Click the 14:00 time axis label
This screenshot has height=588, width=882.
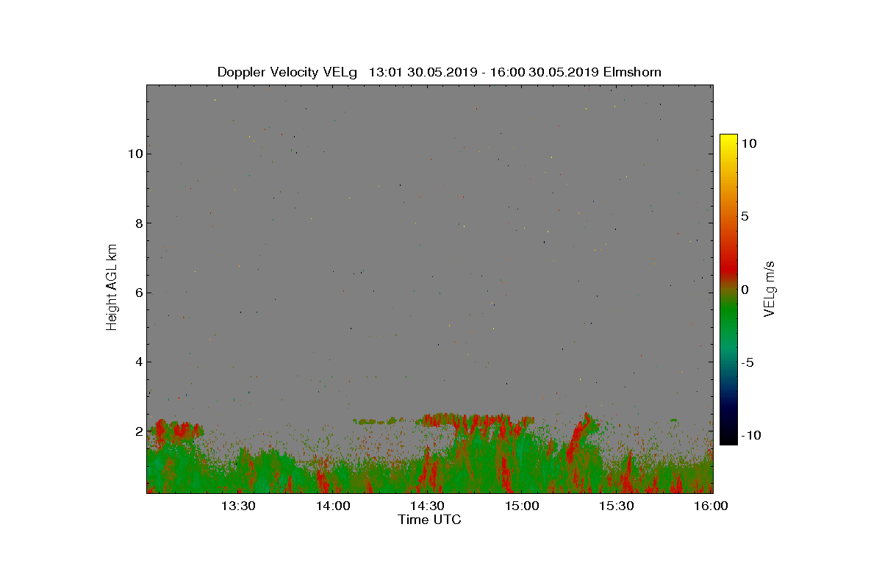point(333,506)
